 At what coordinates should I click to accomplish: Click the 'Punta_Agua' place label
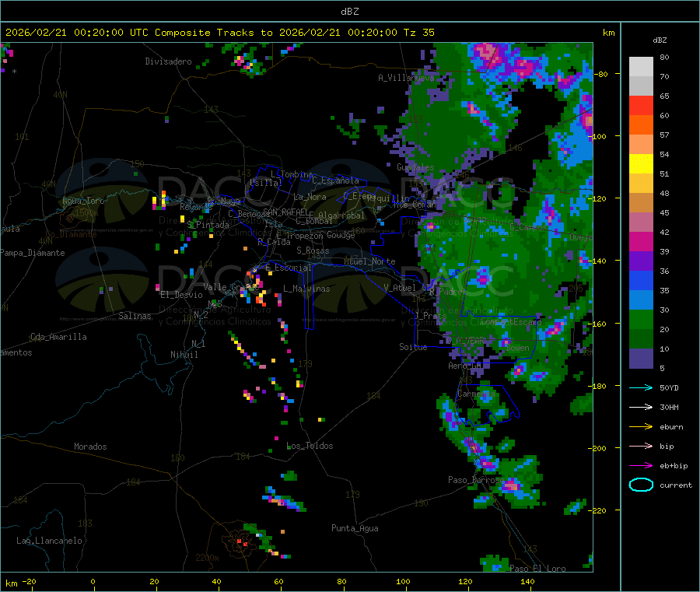coord(355,529)
